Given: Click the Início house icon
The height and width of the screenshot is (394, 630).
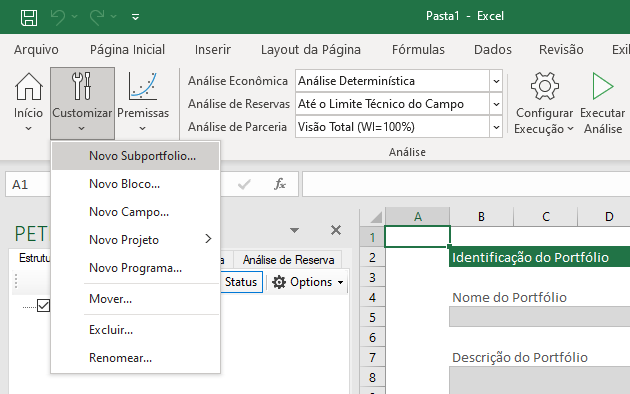Looking at the screenshot, I should [x=29, y=86].
